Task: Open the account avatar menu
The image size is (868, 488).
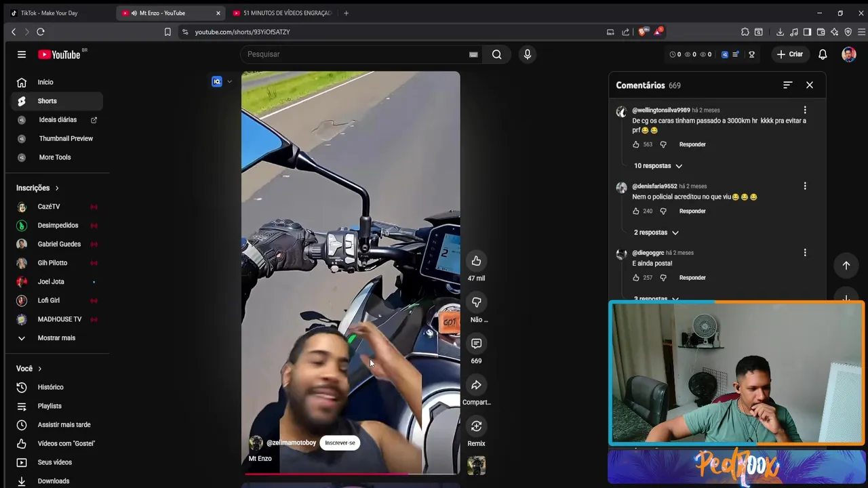Action: coord(849,54)
